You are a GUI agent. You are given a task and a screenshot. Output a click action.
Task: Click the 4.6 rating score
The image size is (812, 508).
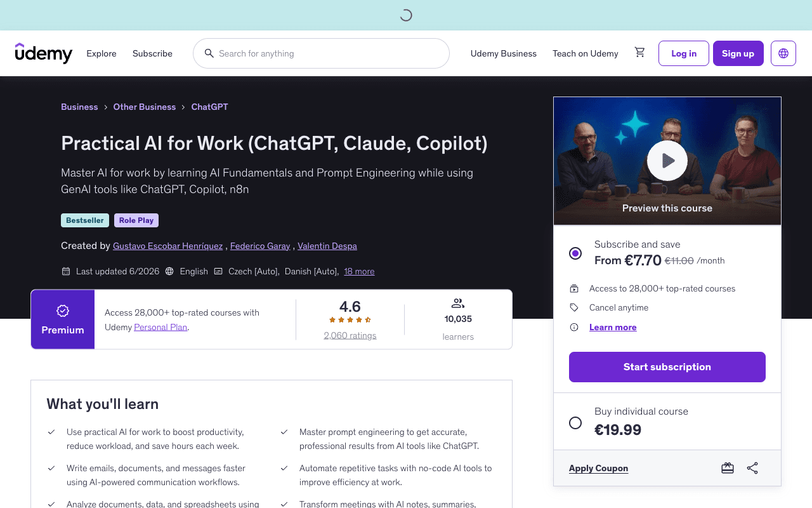[x=350, y=307]
